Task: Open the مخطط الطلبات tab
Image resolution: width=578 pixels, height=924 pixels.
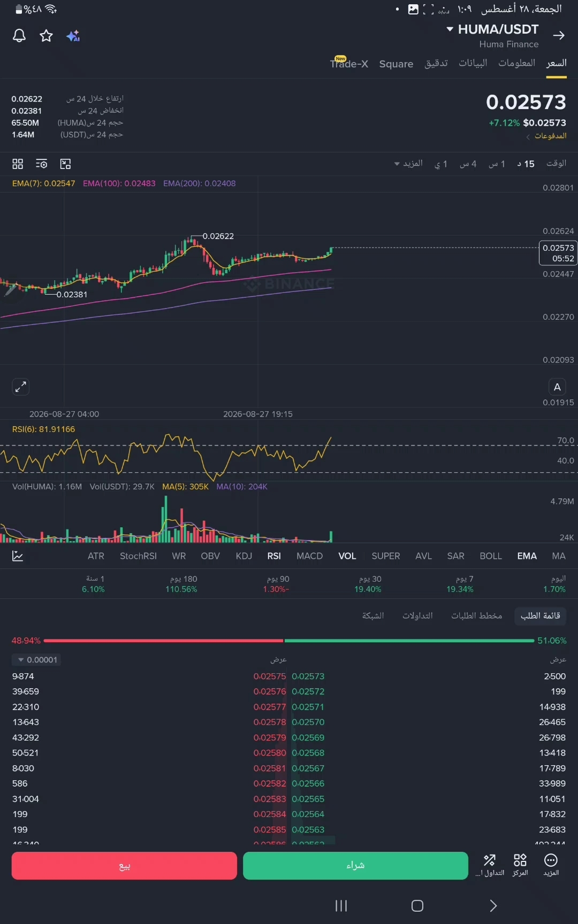Action: point(476,615)
